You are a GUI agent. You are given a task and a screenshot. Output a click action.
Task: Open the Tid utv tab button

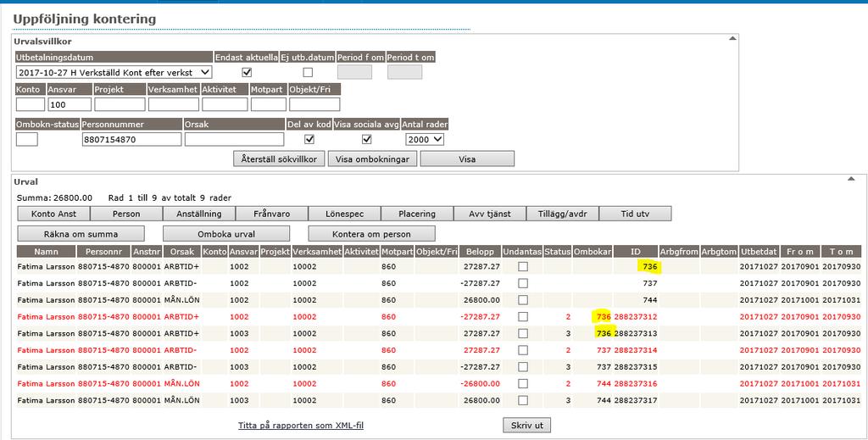click(x=635, y=214)
